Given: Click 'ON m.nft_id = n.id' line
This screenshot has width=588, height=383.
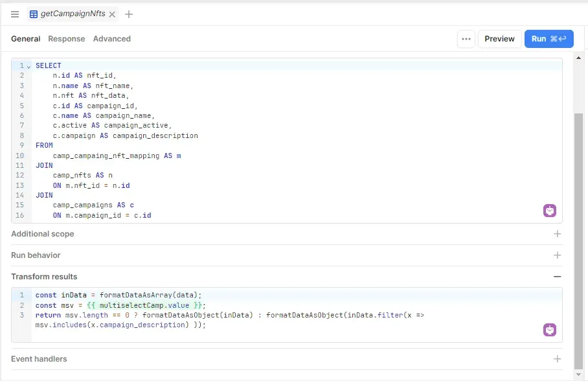Looking at the screenshot, I should tap(91, 185).
